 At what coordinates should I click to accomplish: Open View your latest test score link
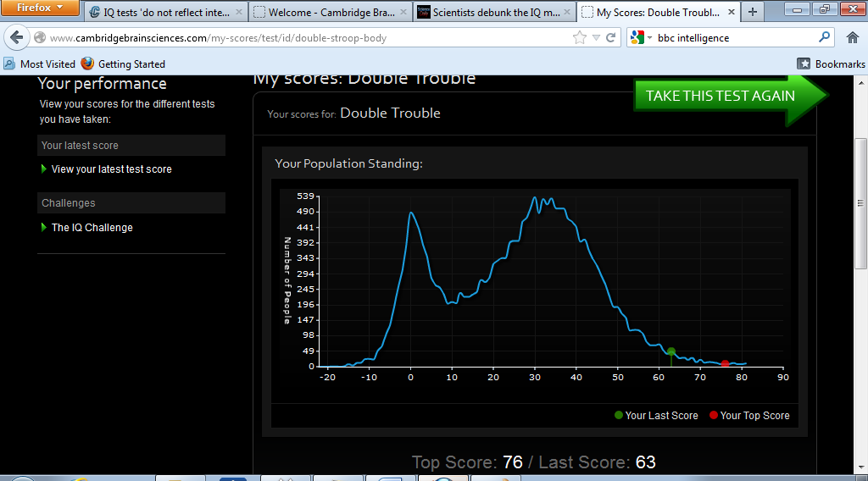click(x=111, y=169)
